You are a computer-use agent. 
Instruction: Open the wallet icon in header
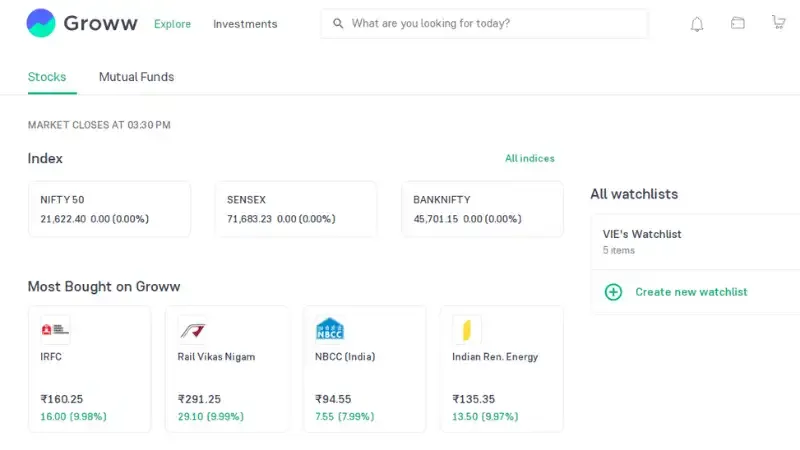[738, 23]
